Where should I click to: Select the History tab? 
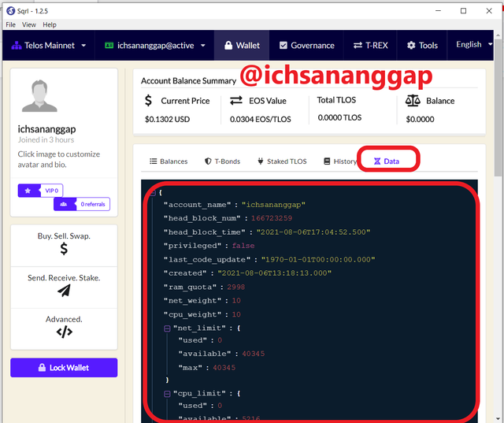(340, 161)
